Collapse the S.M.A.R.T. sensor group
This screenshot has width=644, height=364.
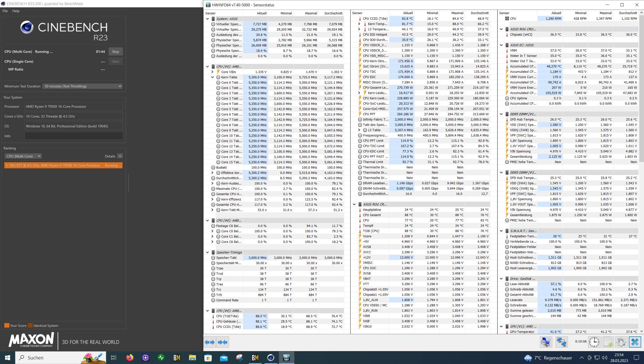tap(501, 231)
